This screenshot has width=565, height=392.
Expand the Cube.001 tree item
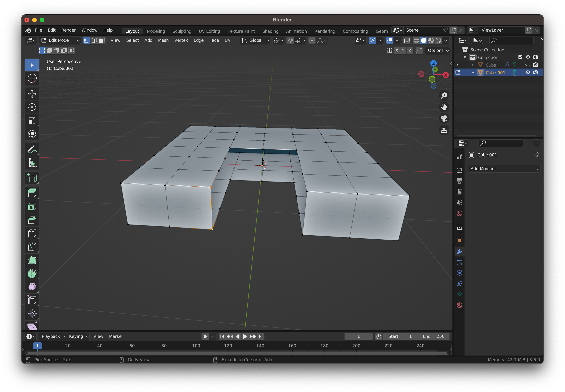point(472,73)
